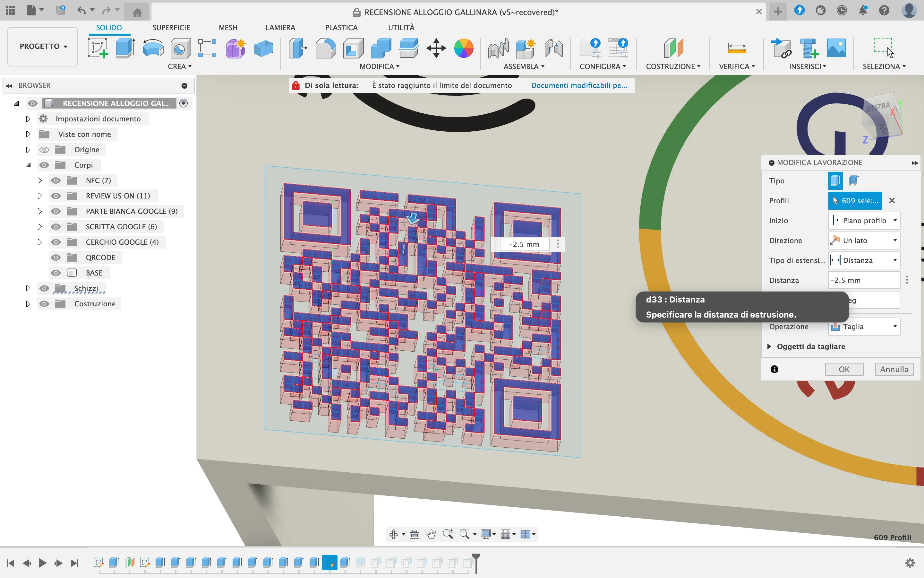Click the ViewCube DESTRA face
This screenshot has height=578, width=924.
coord(878,107)
